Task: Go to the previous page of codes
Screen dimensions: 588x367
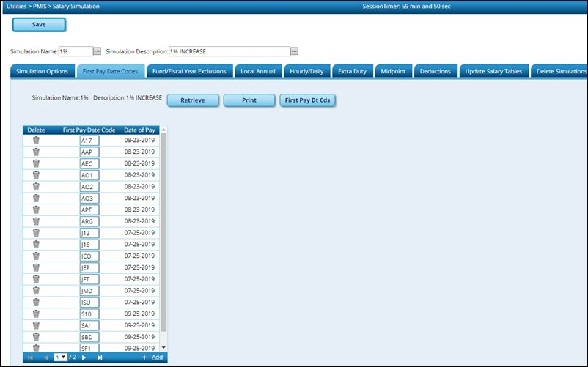Action: pos(46,357)
